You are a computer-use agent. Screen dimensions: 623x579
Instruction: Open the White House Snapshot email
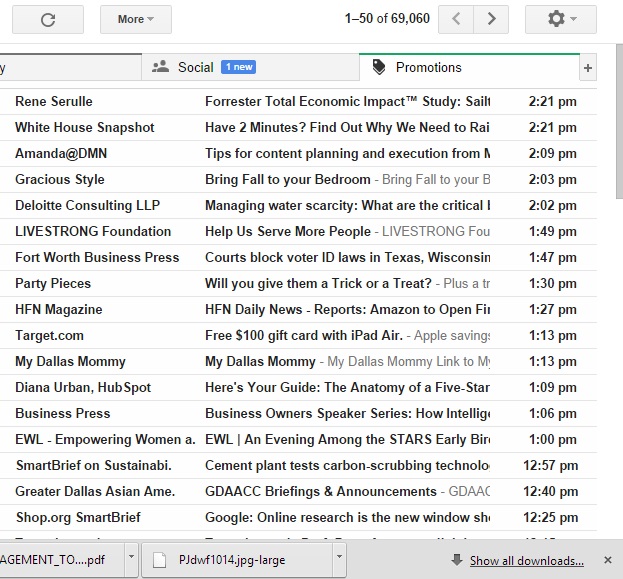pyautogui.click(x=300, y=127)
